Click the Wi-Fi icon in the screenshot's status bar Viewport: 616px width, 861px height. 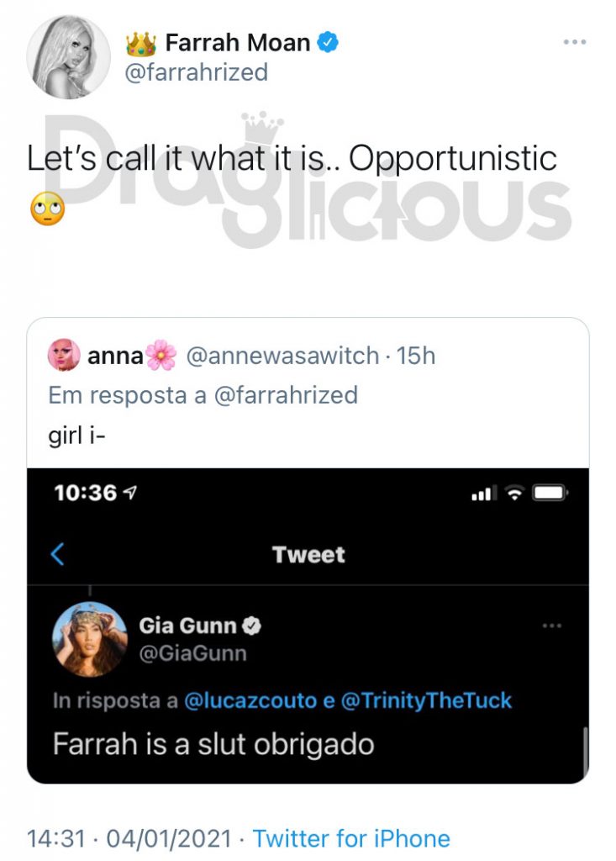tap(514, 493)
